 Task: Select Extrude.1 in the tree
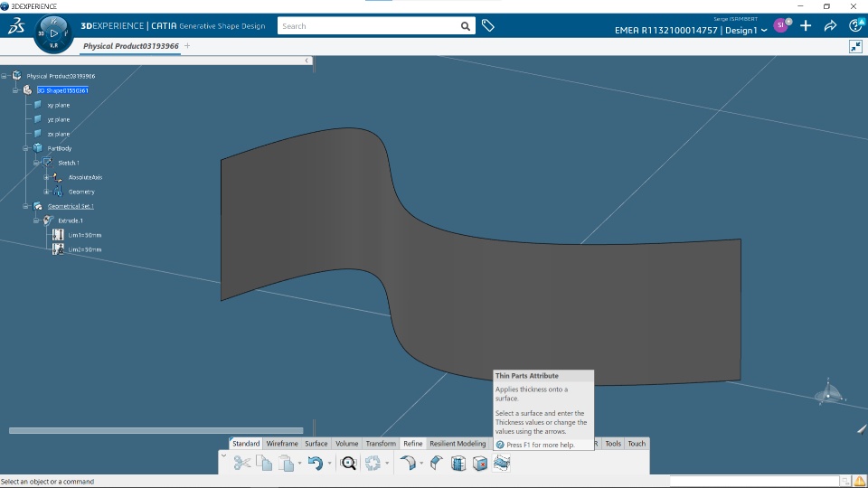(71, 221)
